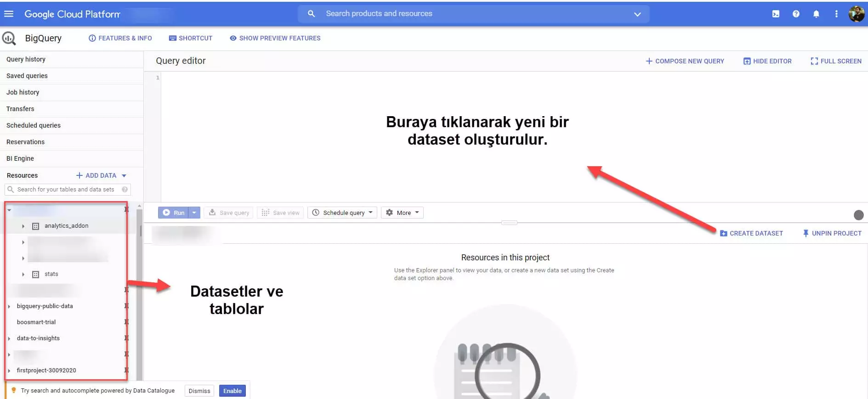Open the notifications bell

tap(816, 14)
